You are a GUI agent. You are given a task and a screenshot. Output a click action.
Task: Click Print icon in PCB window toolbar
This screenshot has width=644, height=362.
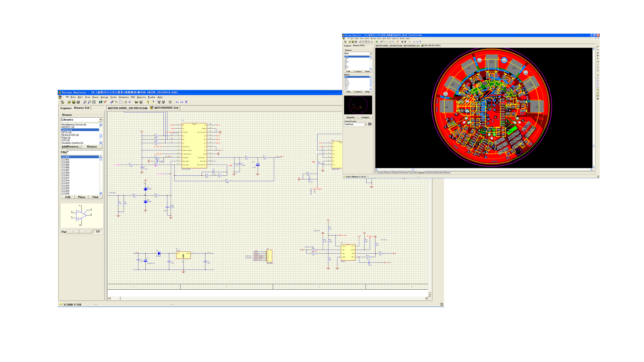pos(356,42)
